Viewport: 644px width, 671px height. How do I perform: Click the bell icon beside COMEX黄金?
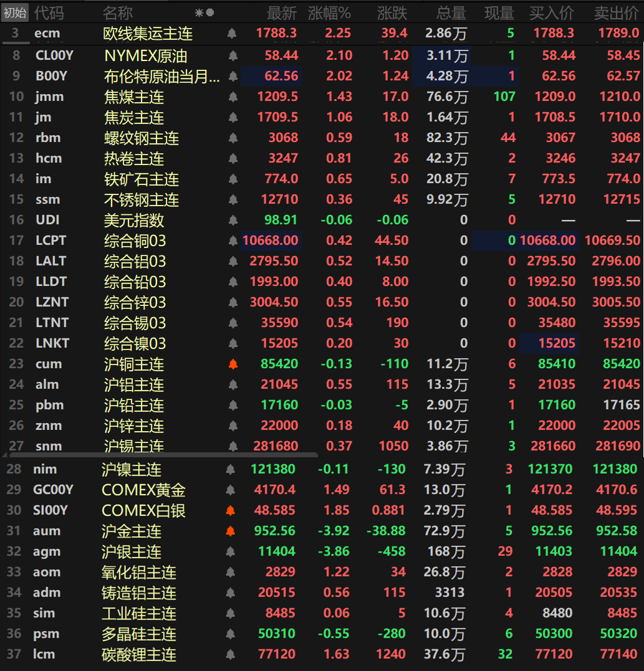(x=231, y=490)
